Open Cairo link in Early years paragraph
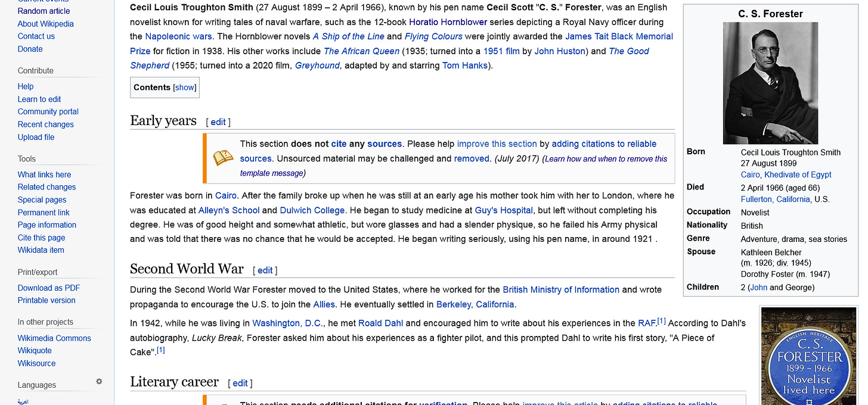 [226, 195]
